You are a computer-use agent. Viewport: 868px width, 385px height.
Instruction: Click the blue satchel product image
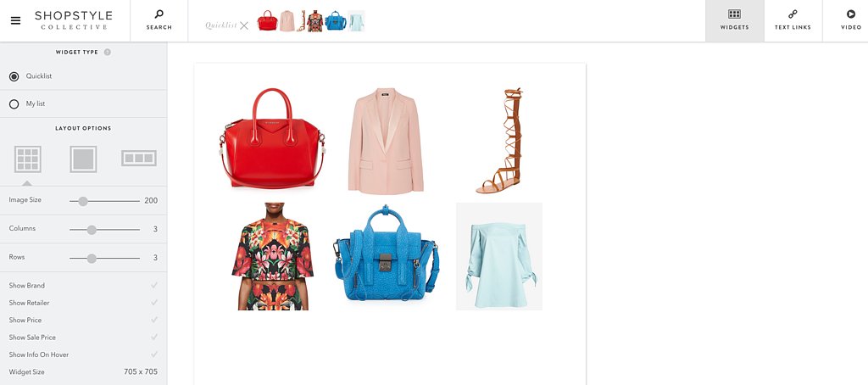pyautogui.click(x=387, y=254)
